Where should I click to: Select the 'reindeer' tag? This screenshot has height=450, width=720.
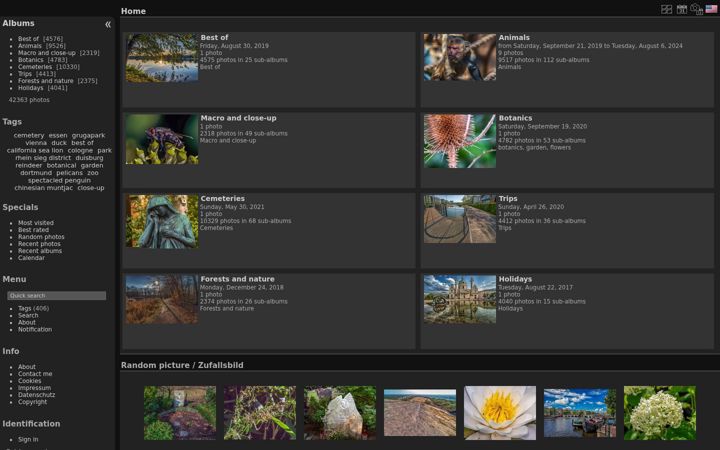coord(28,165)
